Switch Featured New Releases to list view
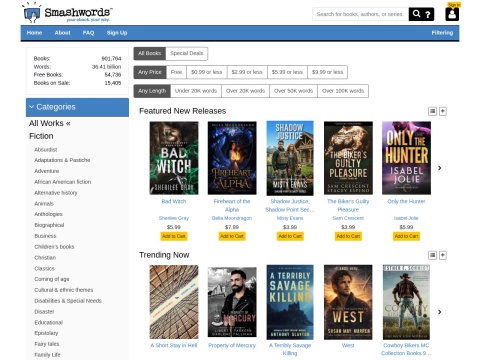 (432, 111)
